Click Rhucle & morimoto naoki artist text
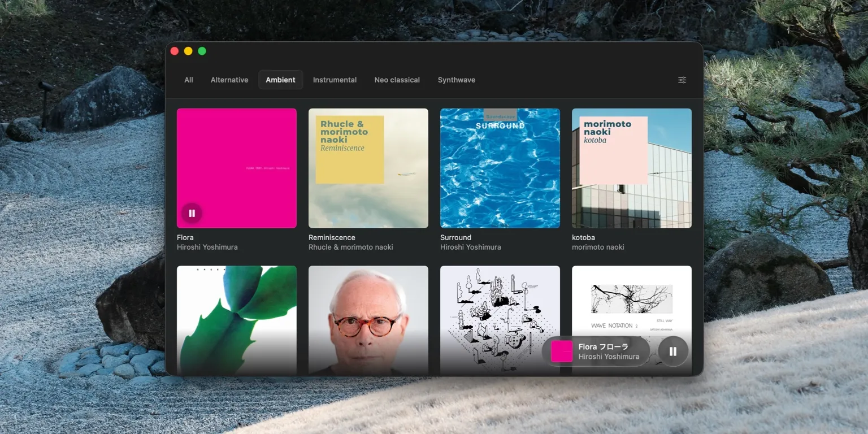The height and width of the screenshot is (434, 868). 351,247
